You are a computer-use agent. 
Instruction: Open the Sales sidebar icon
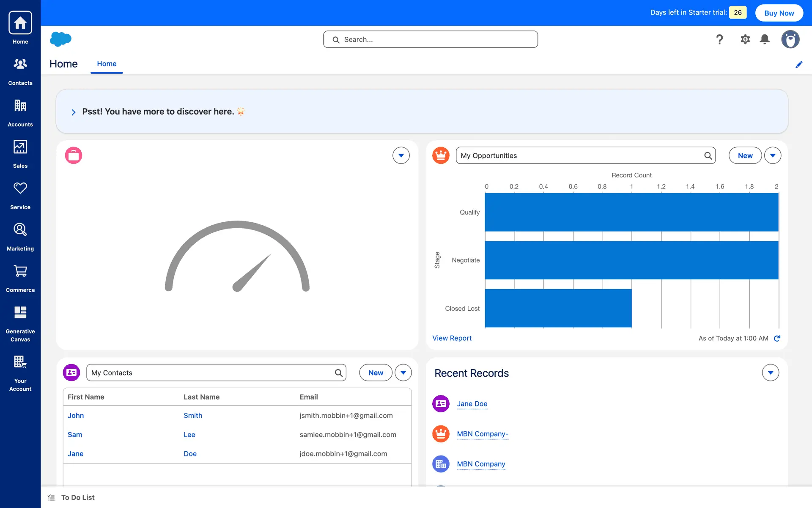pyautogui.click(x=20, y=154)
